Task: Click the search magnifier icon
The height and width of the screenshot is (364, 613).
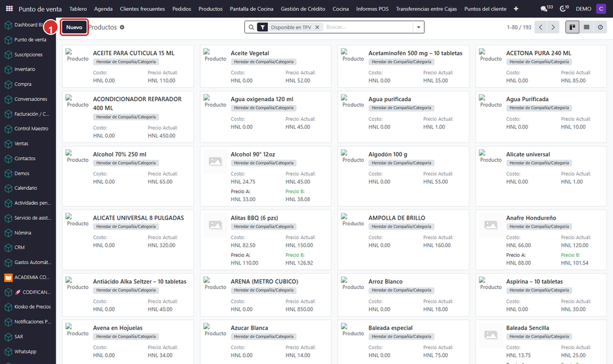Action: pyautogui.click(x=251, y=28)
